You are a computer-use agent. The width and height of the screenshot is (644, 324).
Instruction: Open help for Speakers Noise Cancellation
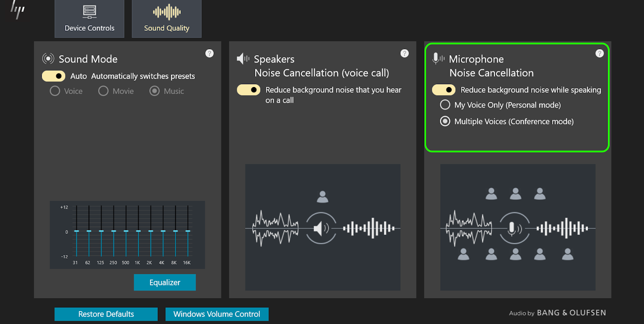[x=405, y=53]
